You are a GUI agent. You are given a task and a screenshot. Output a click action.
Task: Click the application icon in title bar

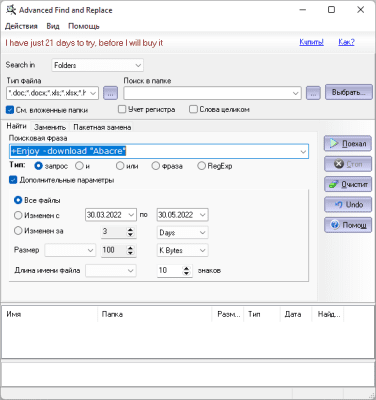pos(11,10)
